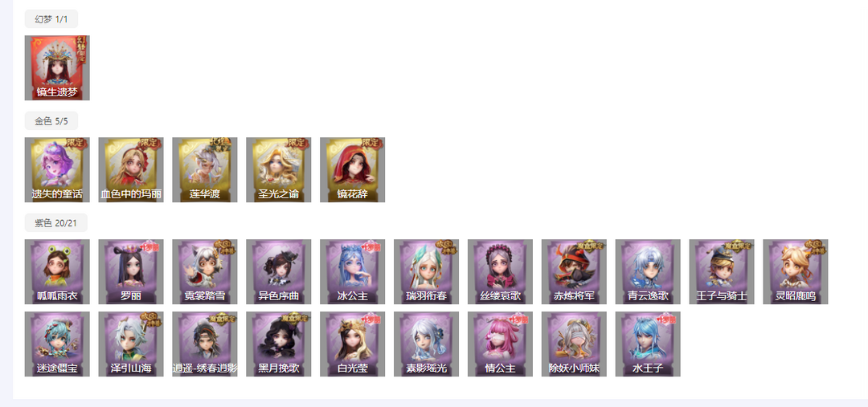Click the 紫色 20/21 category label
The width and height of the screenshot is (868, 407).
[56, 223]
